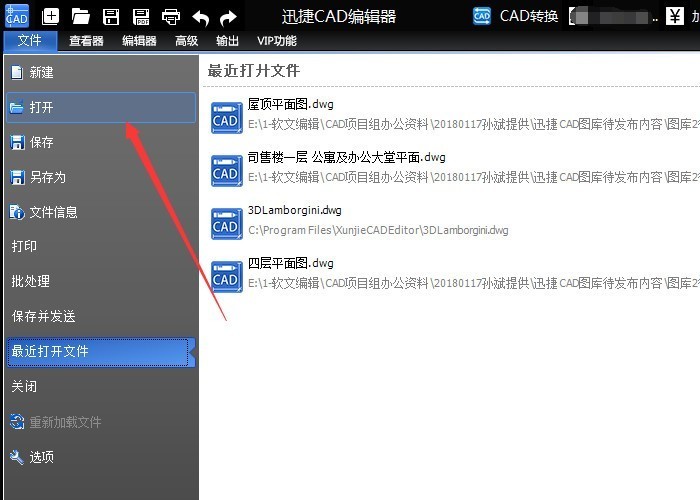Select 文件信息 in the file menu
The height and width of the screenshot is (500, 700).
coord(101,212)
